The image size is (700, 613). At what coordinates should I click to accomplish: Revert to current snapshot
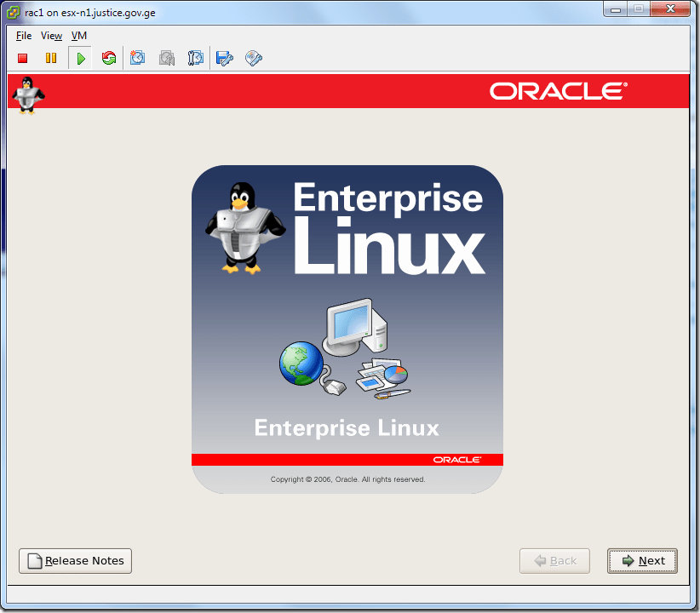[167, 58]
